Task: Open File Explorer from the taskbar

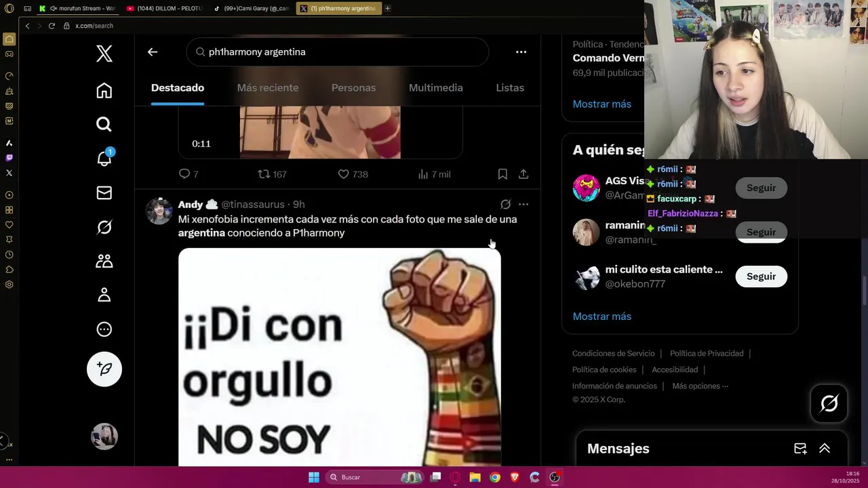Action: coord(475,477)
